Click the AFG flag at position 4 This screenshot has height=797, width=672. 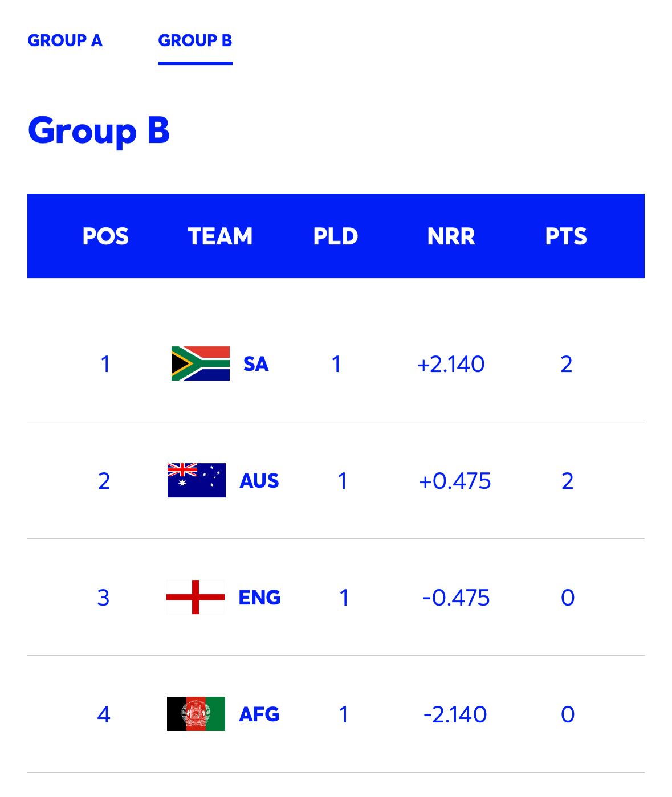click(x=197, y=713)
